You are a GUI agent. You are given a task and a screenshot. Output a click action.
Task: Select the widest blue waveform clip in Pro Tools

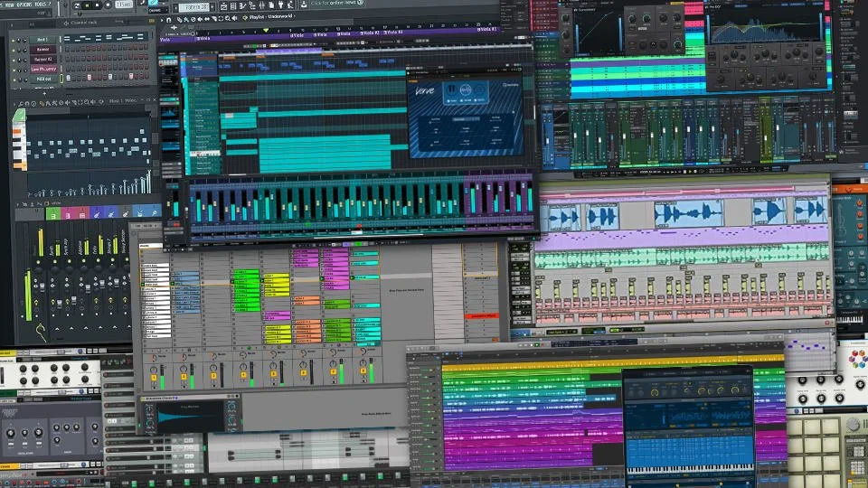coord(688,213)
